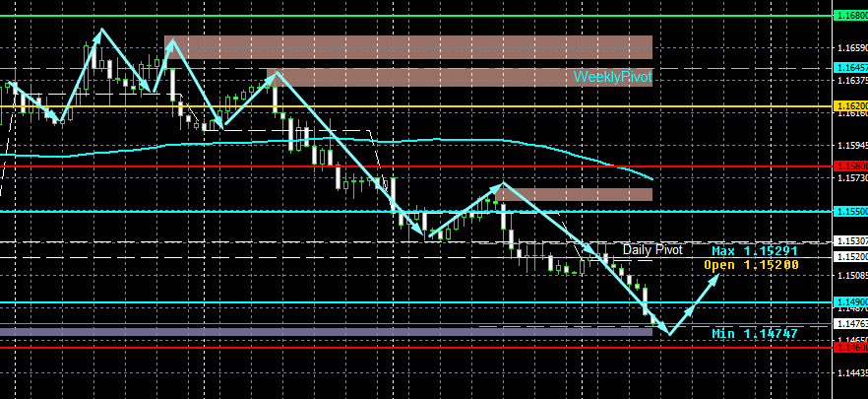Click the 1.14435 price axis value
Viewport: 868px width, 399px height.
pyautogui.click(x=852, y=372)
